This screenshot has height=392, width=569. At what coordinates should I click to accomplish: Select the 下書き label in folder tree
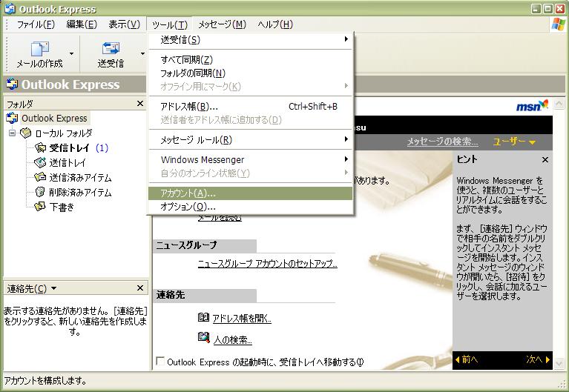click(62, 207)
